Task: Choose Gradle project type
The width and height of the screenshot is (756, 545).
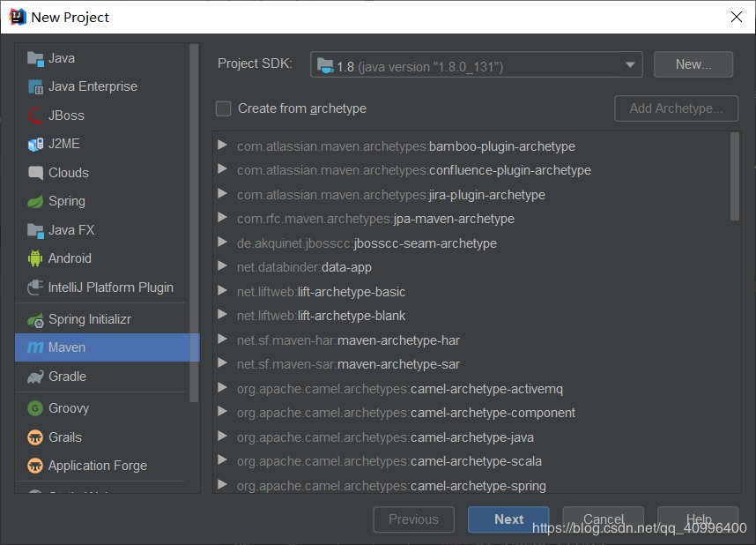Action: (x=102, y=377)
